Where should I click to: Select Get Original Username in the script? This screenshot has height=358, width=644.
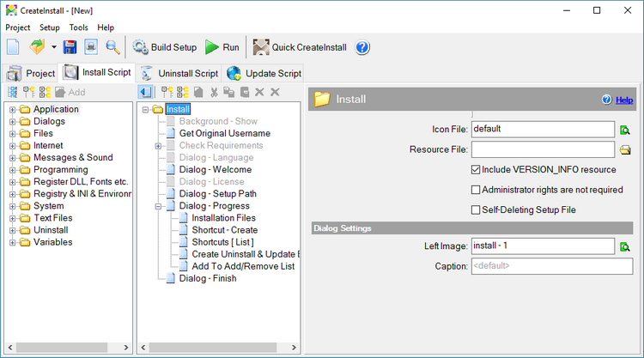click(x=225, y=133)
